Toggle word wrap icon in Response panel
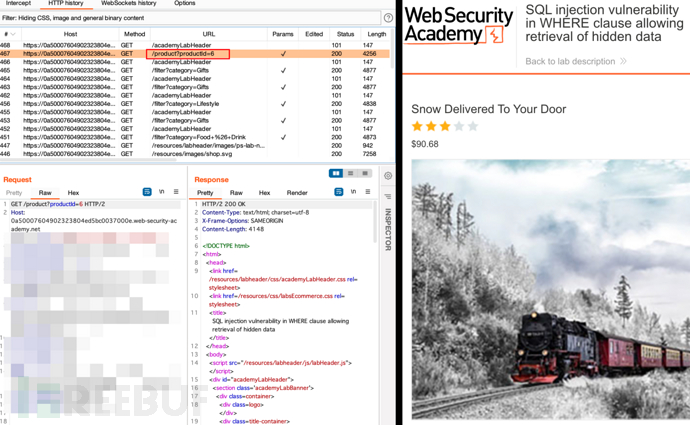This screenshot has height=425, width=690. tap(339, 192)
